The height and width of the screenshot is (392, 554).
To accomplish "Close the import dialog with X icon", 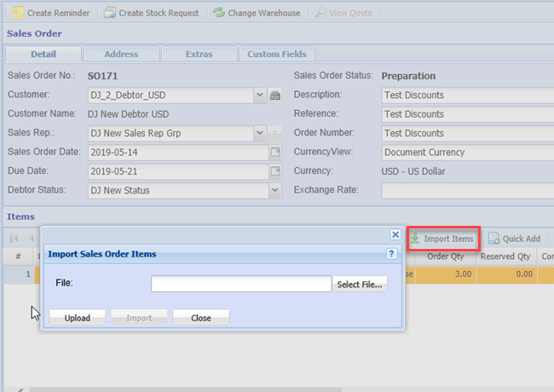I will tap(395, 233).
